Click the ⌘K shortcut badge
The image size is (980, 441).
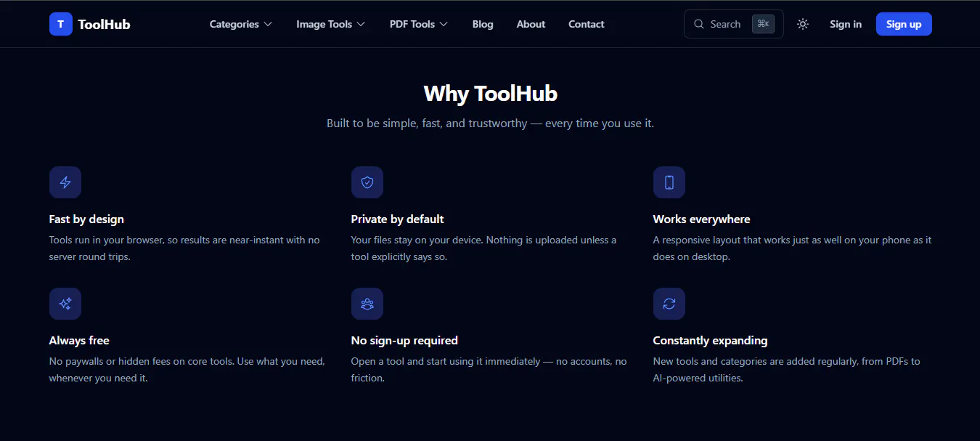[763, 24]
